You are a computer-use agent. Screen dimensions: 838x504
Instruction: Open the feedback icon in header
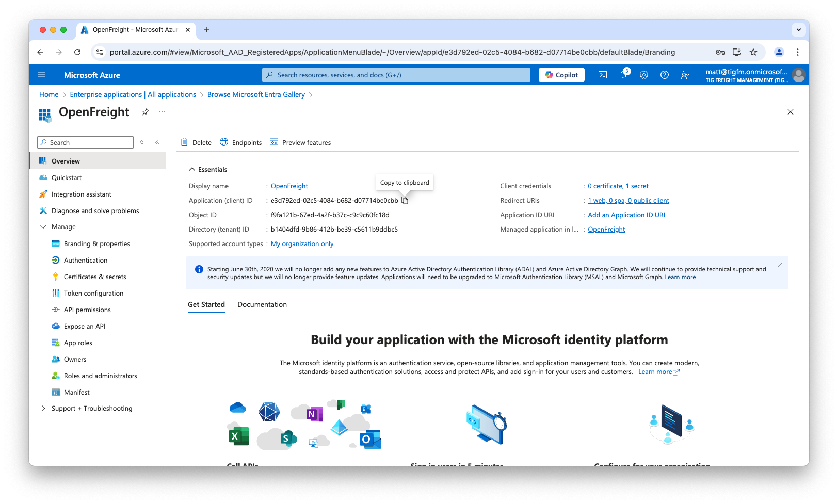tap(685, 75)
